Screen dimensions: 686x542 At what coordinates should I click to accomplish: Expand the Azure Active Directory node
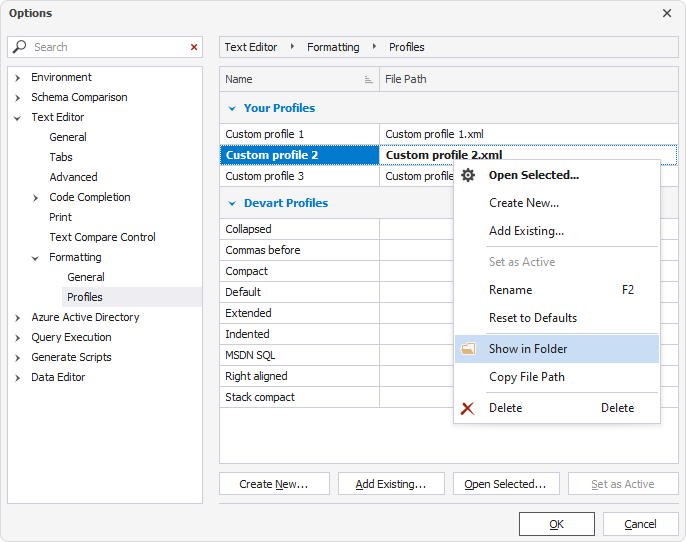pos(17,318)
